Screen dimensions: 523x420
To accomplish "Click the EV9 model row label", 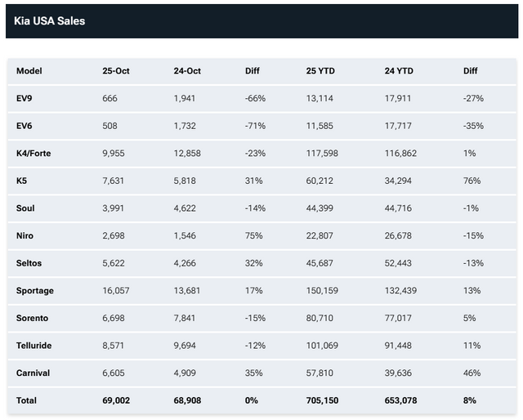I will 25,98.
